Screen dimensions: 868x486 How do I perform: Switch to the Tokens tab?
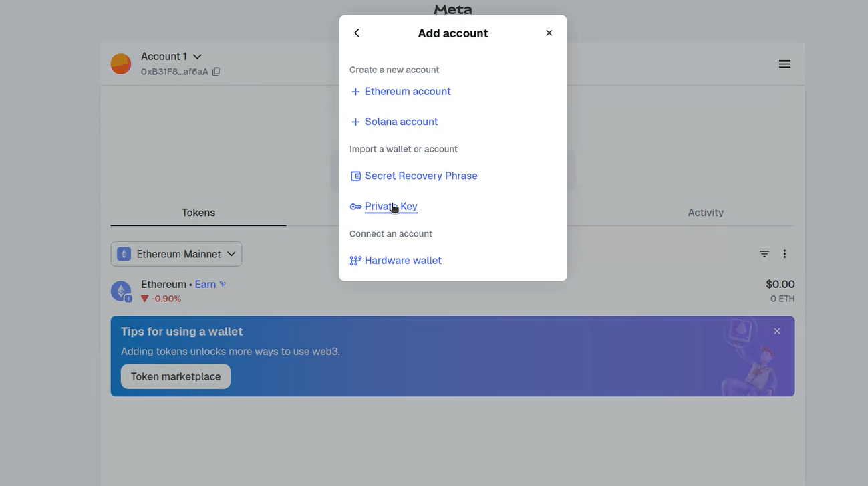point(198,213)
